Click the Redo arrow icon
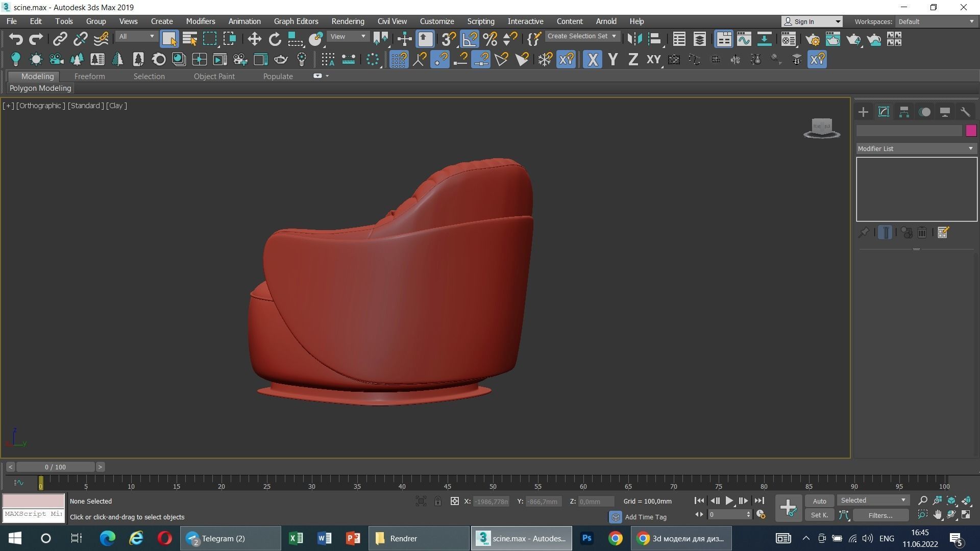The height and width of the screenshot is (551, 980). click(36, 39)
